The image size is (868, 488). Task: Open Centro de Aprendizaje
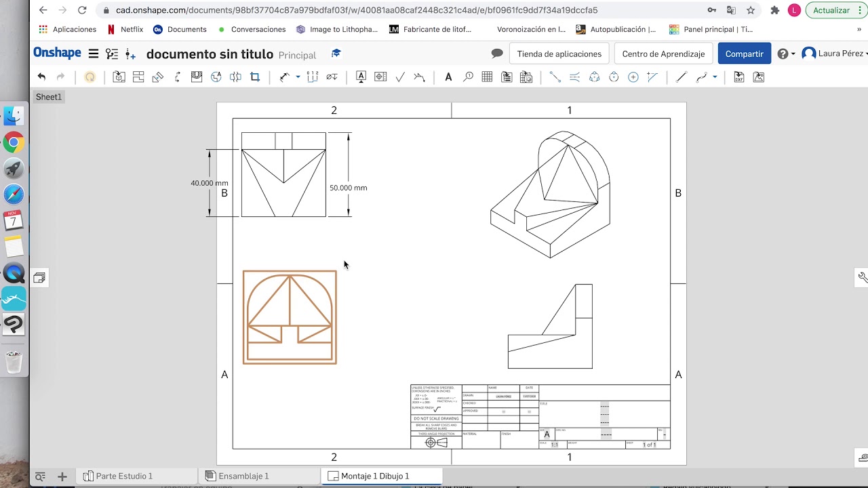[x=663, y=54]
